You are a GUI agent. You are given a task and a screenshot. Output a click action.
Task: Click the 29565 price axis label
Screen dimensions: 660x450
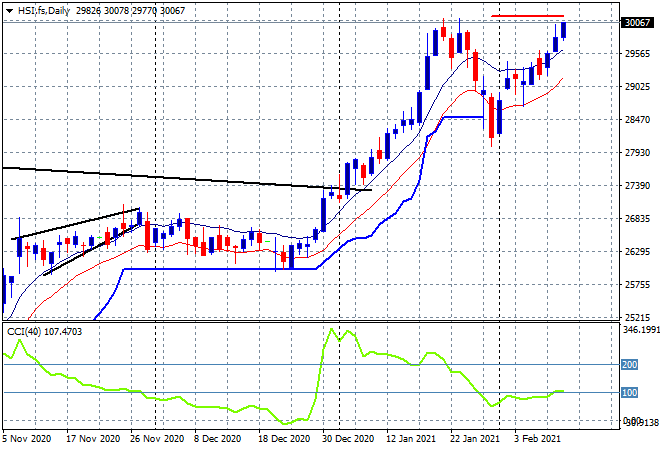[637, 54]
